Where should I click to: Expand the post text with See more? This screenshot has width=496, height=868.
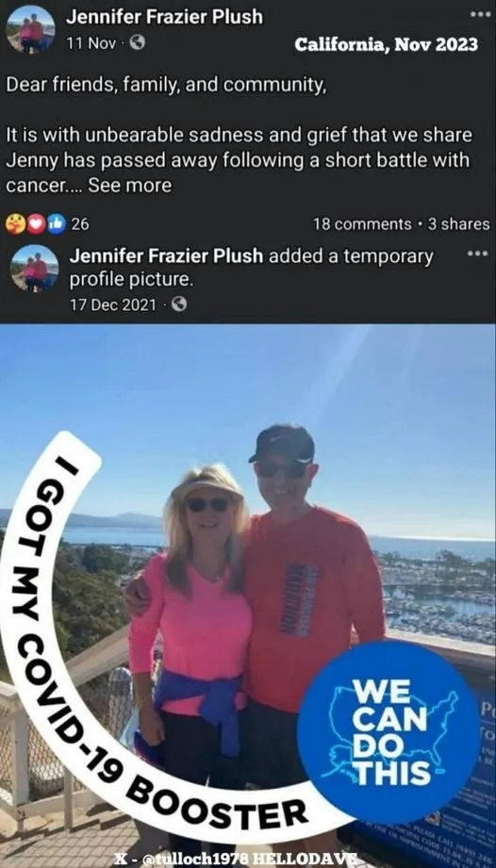point(129,186)
